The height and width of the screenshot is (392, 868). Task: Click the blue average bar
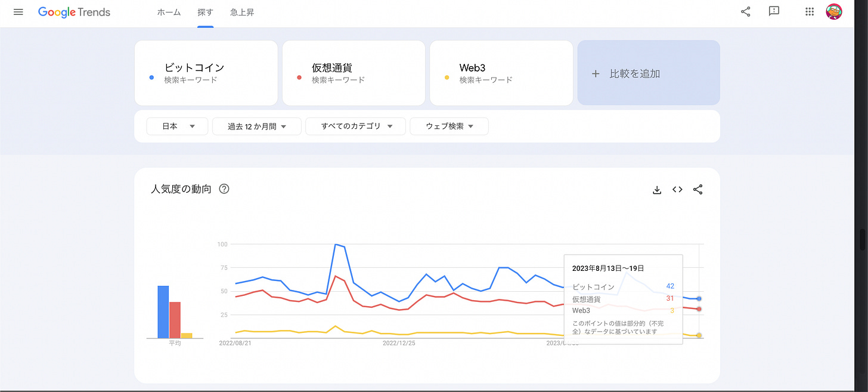pos(163,312)
